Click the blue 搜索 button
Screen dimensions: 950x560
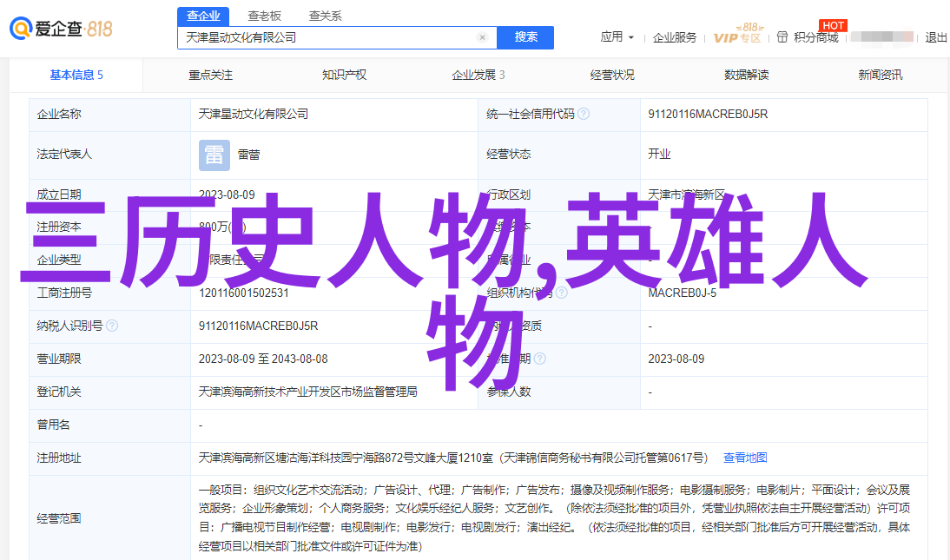point(525,37)
